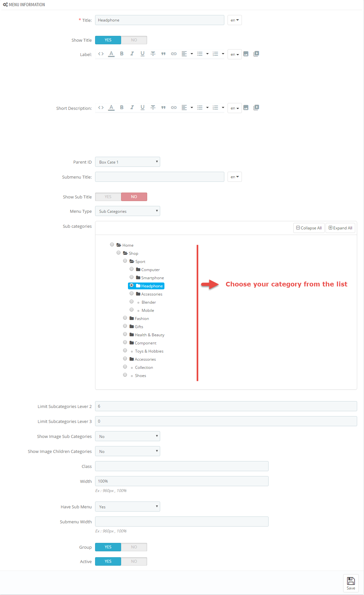Insert video in Label editor
The height and width of the screenshot is (595, 364).
pos(256,54)
